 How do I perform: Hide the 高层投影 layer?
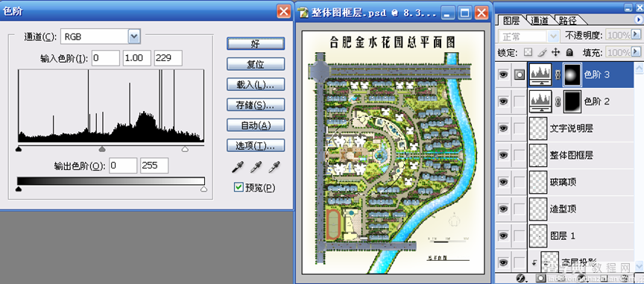(x=503, y=262)
